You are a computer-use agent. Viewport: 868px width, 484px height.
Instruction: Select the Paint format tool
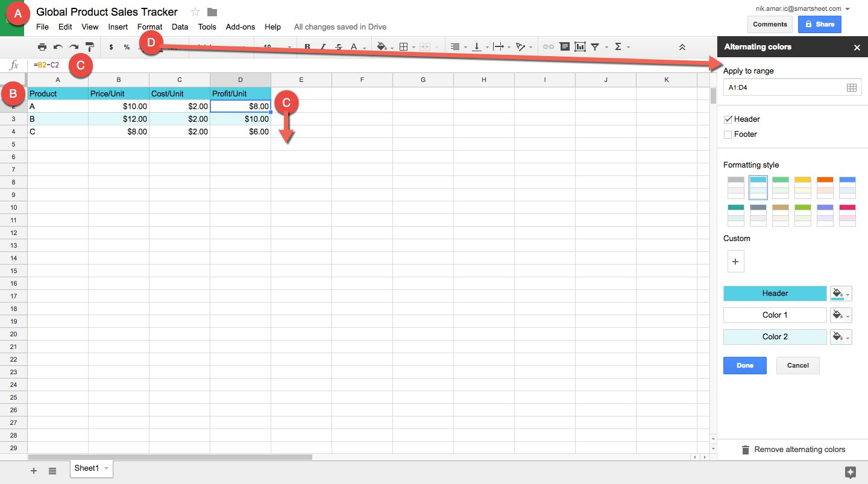(89, 46)
